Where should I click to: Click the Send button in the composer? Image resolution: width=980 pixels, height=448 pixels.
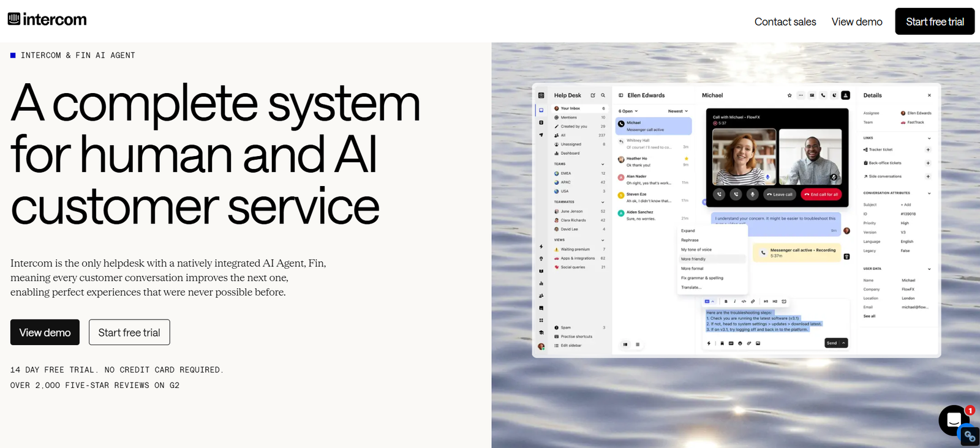click(832, 343)
